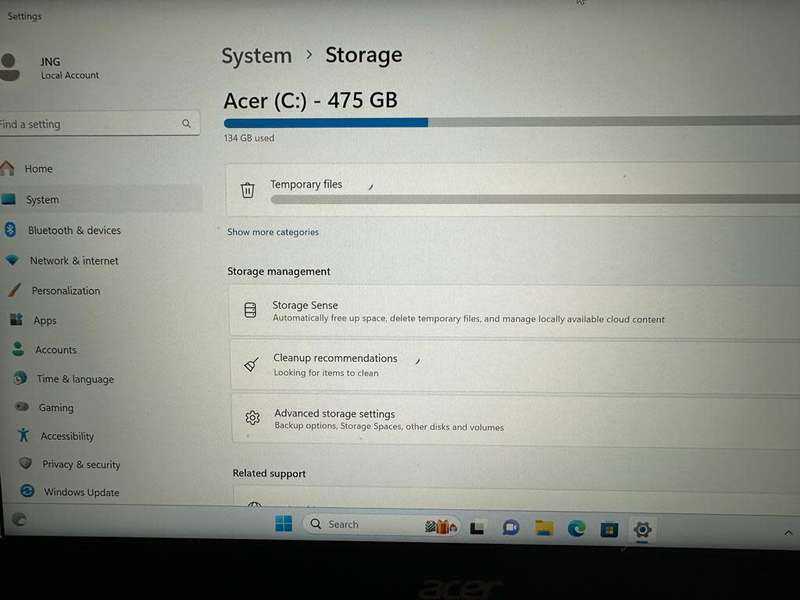Click the Settings gear on taskbar
Screen dimensions: 800x600
642,530
